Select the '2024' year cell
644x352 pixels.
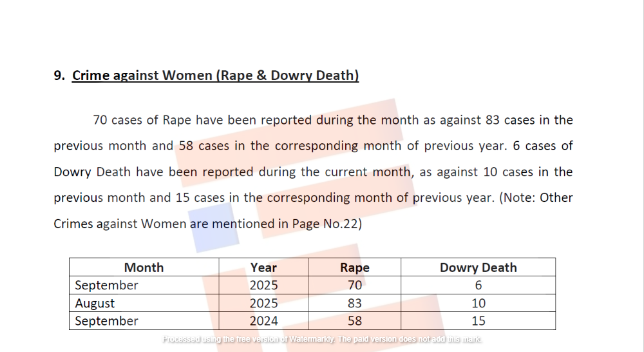click(263, 321)
